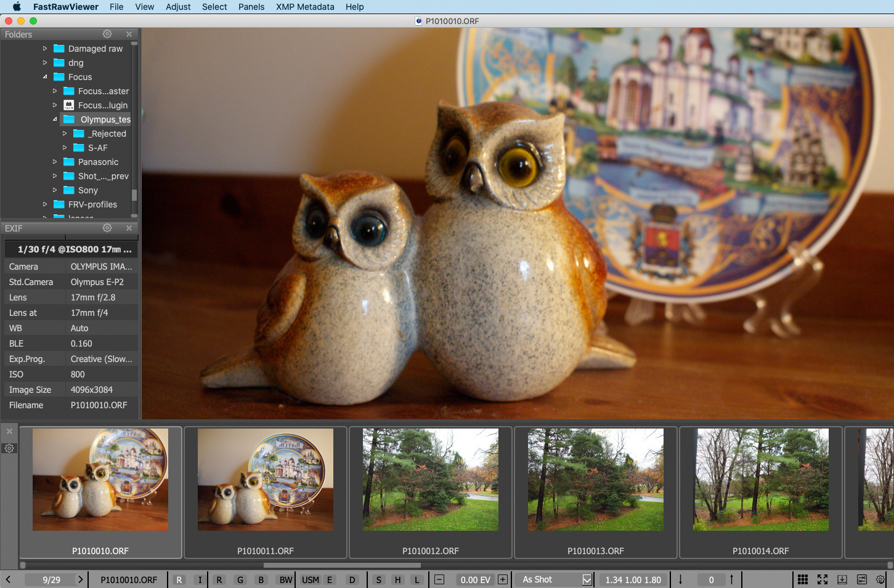894x588 pixels.
Task: Toggle USM sharpening button
Action: click(310, 579)
